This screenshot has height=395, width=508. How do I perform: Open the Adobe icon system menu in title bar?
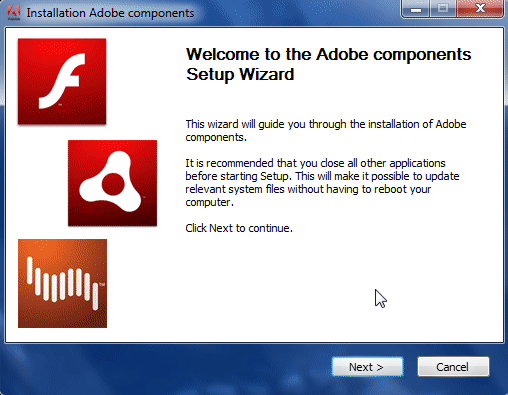14,13
